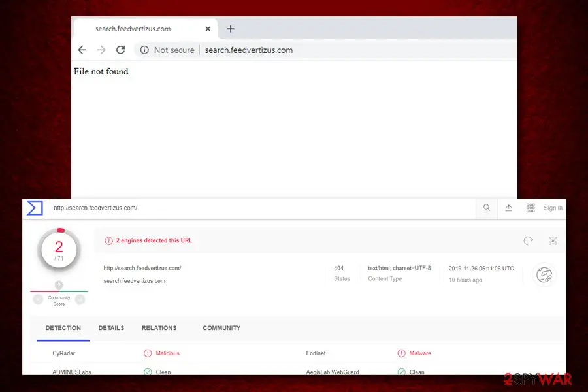Sign in to VirusTotal
The height and width of the screenshot is (392, 588).
[x=553, y=208]
